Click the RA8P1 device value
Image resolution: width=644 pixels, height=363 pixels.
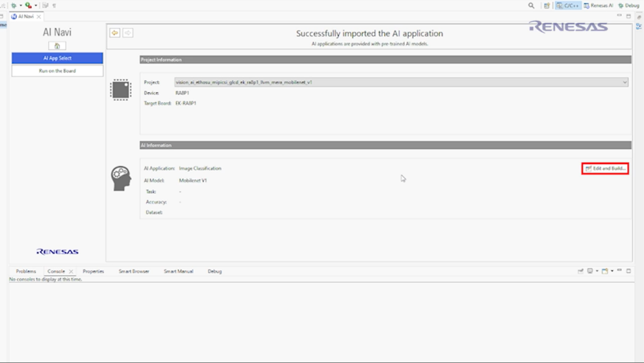[182, 93]
